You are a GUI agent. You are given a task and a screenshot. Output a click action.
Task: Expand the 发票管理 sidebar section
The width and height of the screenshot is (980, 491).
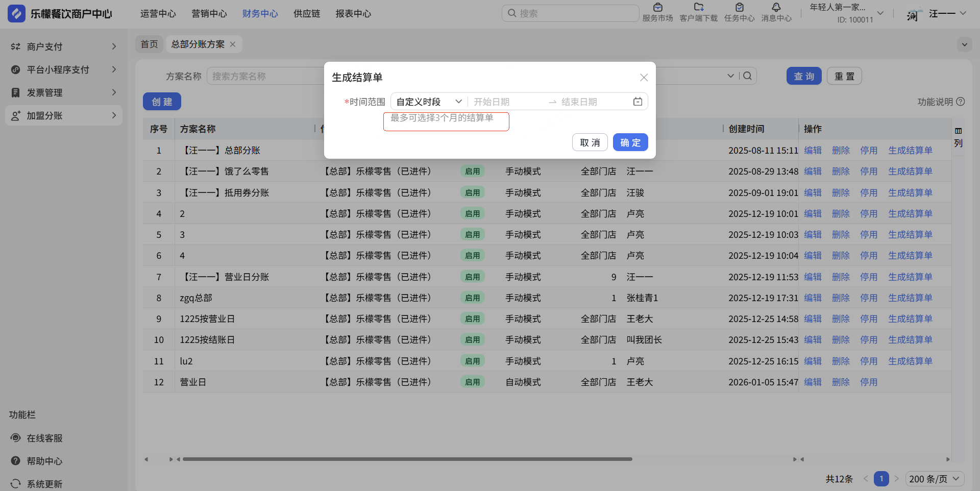tap(63, 92)
